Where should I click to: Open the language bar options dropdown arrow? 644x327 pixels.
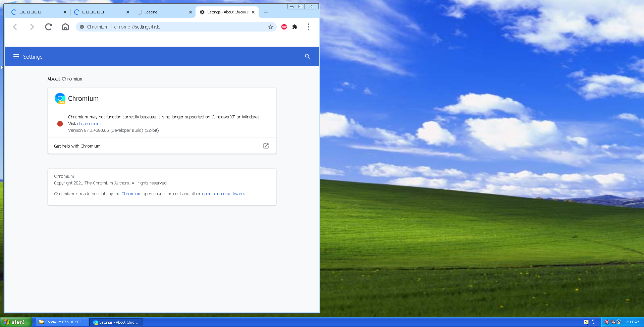[593, 324]
